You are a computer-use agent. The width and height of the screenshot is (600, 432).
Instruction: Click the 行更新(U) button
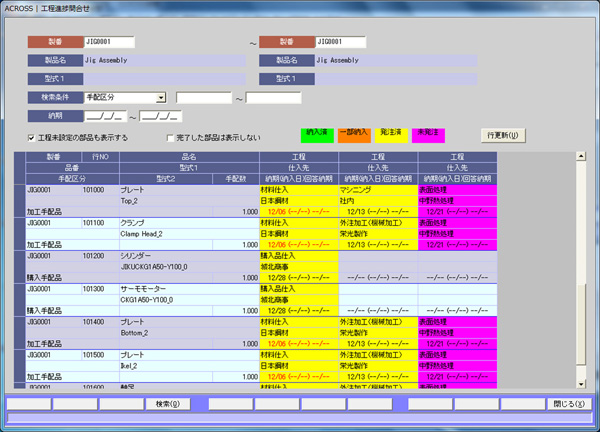pos(503,135)
